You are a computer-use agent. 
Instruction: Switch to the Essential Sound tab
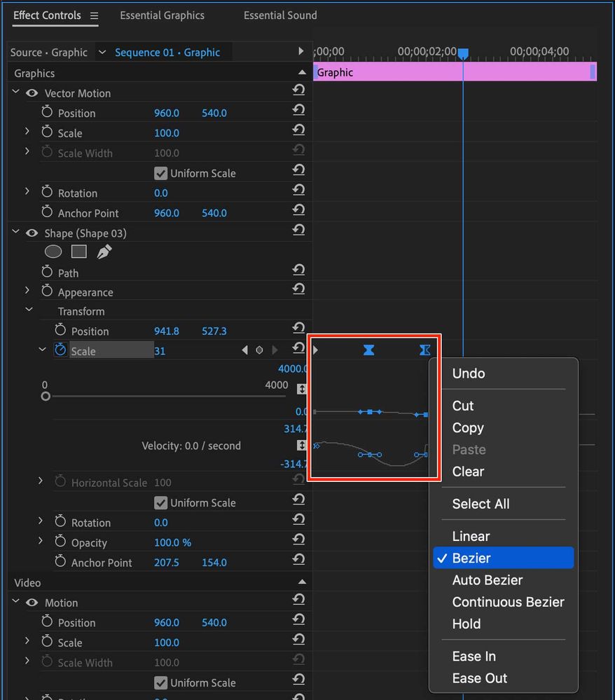[x=279, y=15]
